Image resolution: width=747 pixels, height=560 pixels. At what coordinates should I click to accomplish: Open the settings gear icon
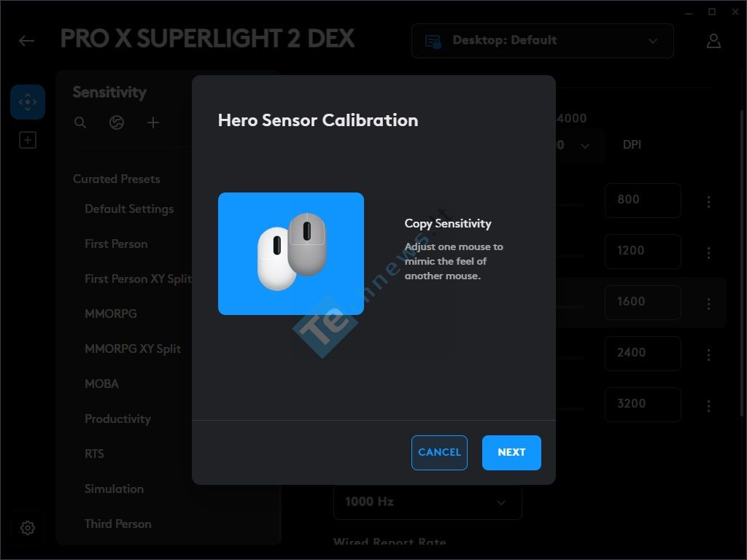28,528
